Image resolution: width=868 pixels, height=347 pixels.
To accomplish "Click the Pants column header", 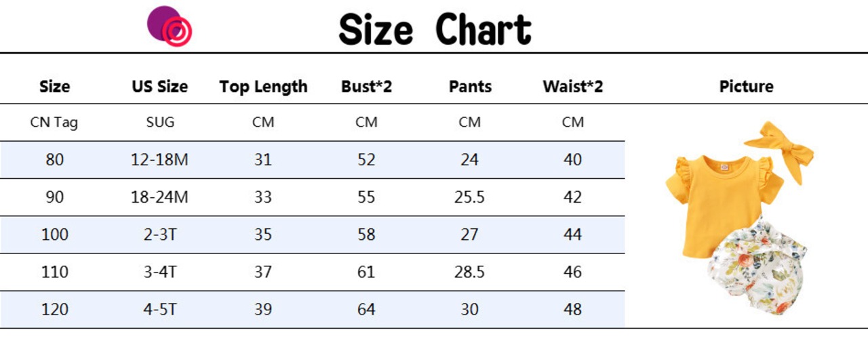I will tap(470, 87).
